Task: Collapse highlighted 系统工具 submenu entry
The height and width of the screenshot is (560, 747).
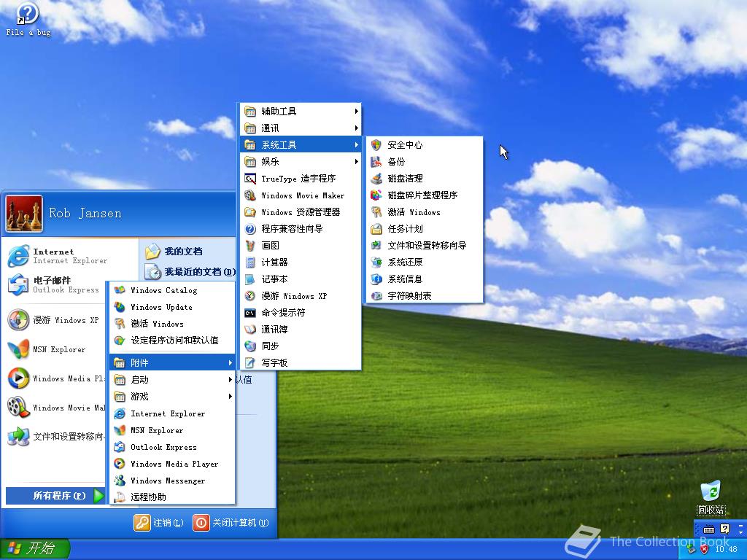Action: pyautogui.click(x=301, y=145)
